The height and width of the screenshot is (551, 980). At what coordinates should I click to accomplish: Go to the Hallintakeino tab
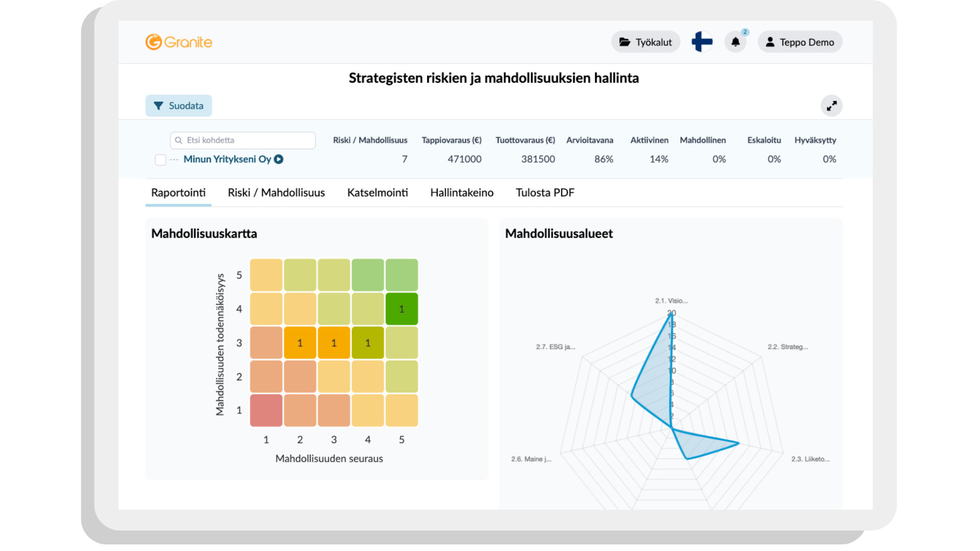[462, 193]
